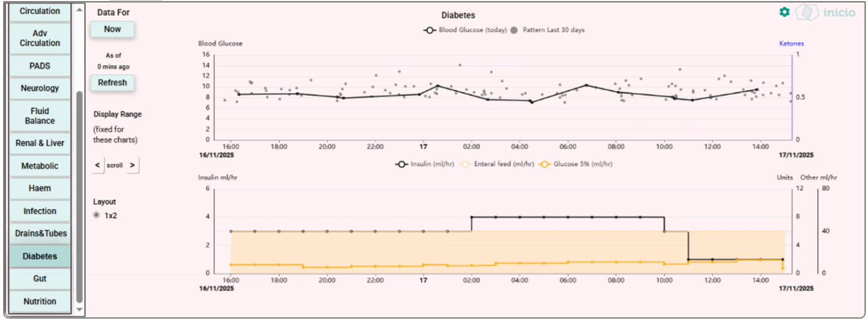Screen dimensions: 868x319
Task: Switch to the Fluid Balance tab
Action: (x=40, y=115)
